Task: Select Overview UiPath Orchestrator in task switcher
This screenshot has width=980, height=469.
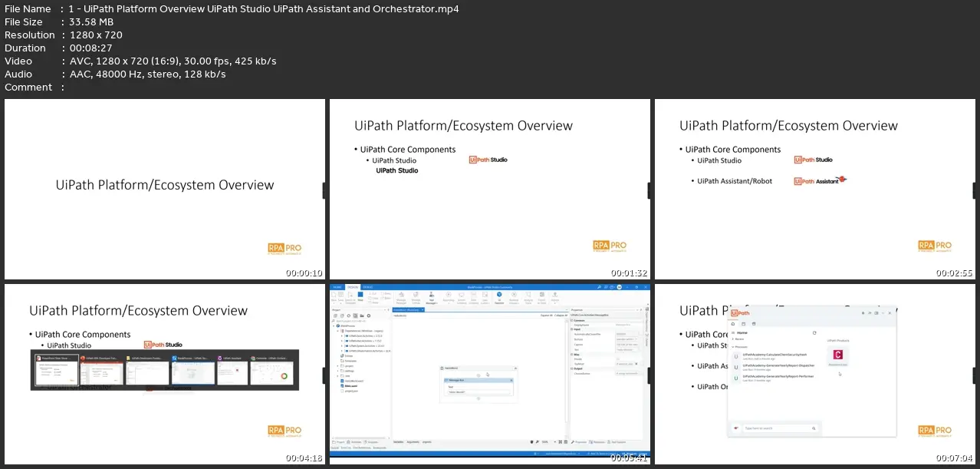Action: point(271,370)
